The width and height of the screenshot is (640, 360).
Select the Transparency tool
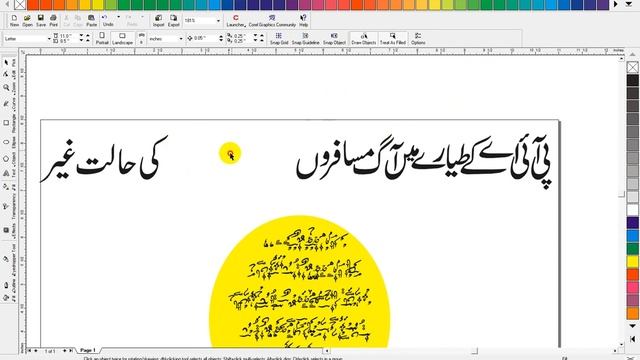click(x=6, y=207)
